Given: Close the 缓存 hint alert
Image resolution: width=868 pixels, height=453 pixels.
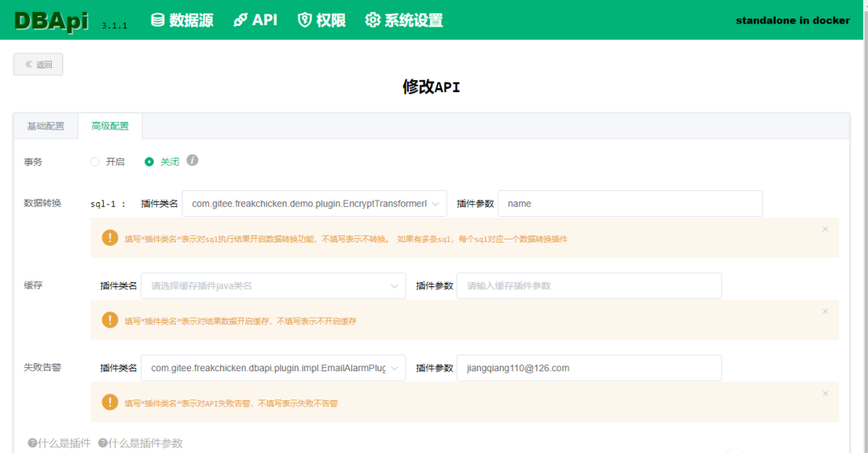Looking at the screenshot, I should pyautogui.click(x=825, y=311).
